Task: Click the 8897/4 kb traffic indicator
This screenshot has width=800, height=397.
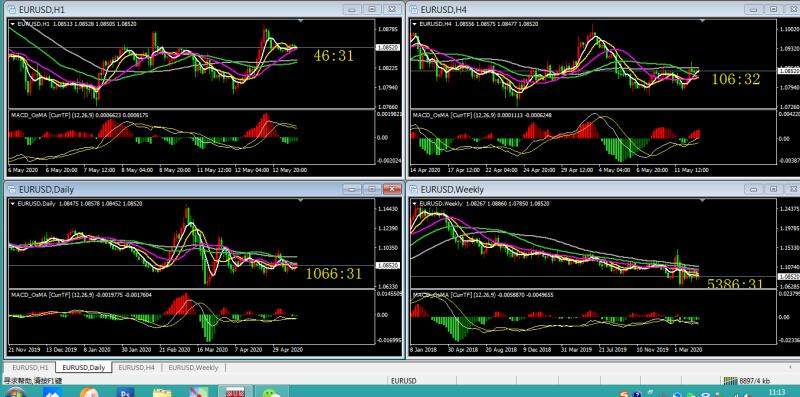Action: pos(755,381)
